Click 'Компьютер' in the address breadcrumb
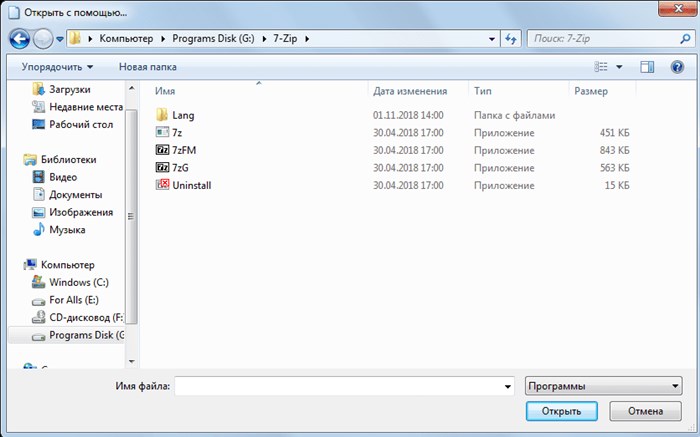Image resolution: width=700 pixels, height=437 pixels. pos(126,39)
